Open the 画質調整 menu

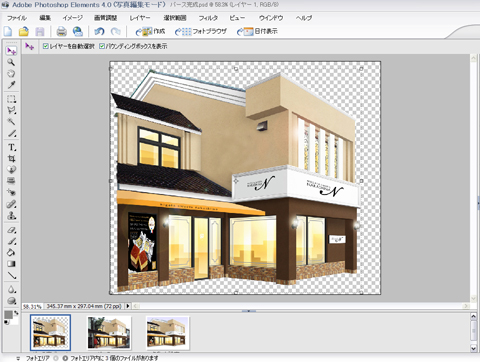106,18
